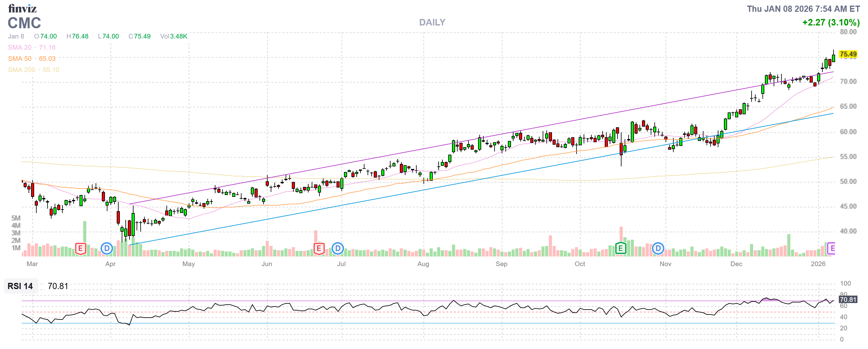Image resolution: width=868 pixels, height=349 pixels.
Task: Select the SMA 200 legend label
Action: 21,70
